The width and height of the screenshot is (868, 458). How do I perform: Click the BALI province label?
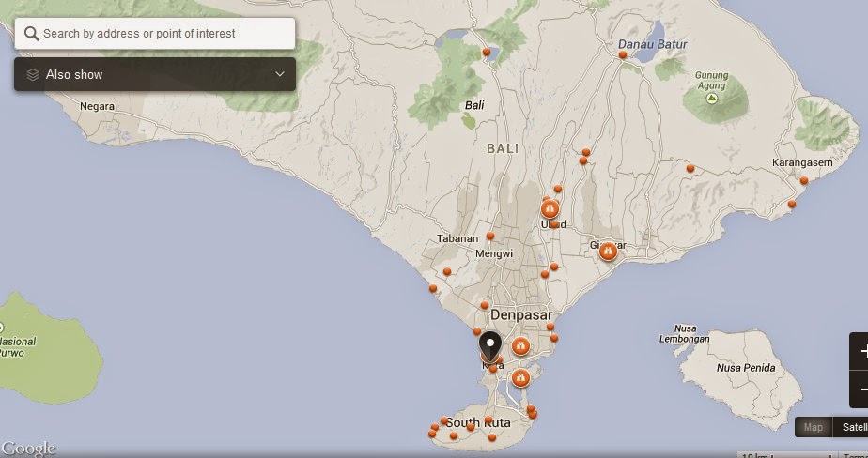[x=503, y=148]
